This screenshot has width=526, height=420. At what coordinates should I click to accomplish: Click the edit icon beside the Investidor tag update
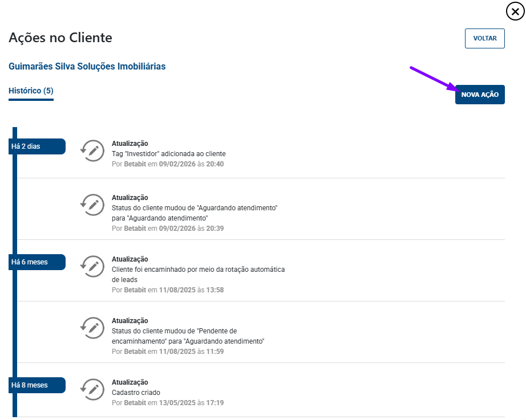92,150
